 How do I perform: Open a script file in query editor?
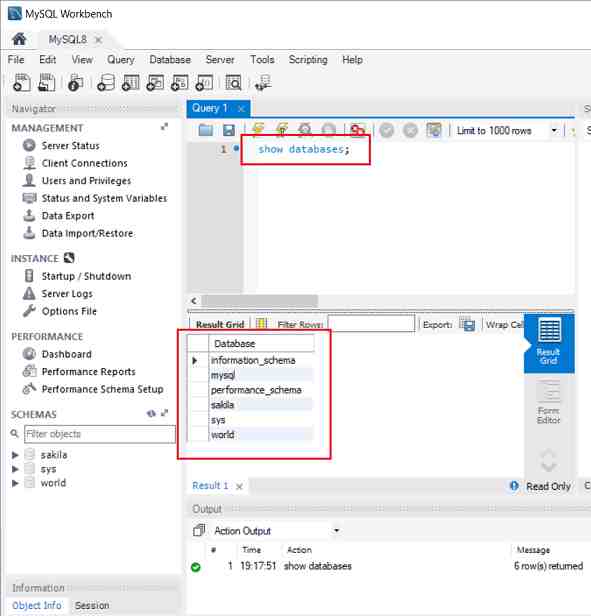pyautogui.click(x=206, y=130)
